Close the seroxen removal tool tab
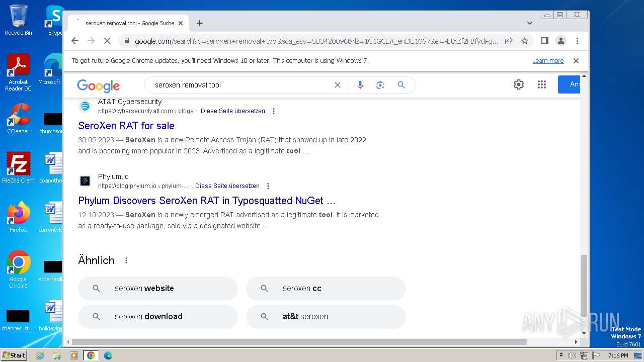This screenshot has width=644, height=362. [x=181, y=23]
